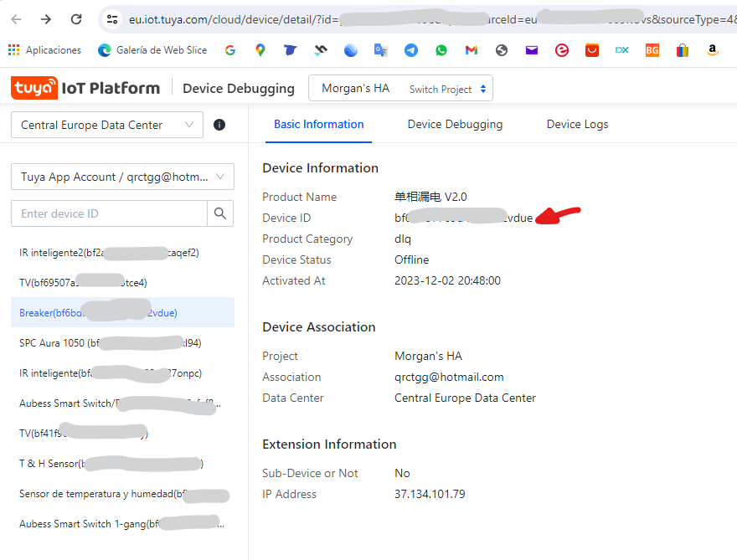Go forward with the browser forward arrow
This screenshot has height=560, width=737.
[x=45, y=19]
